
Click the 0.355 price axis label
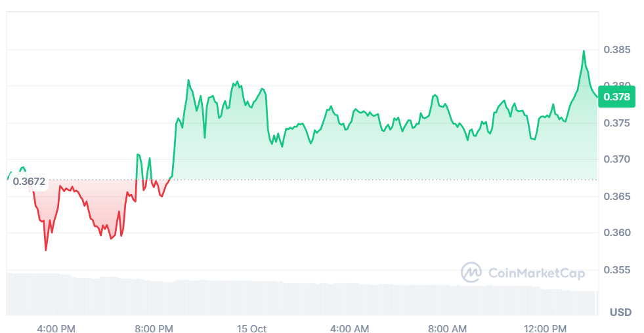tap(616, 269)
